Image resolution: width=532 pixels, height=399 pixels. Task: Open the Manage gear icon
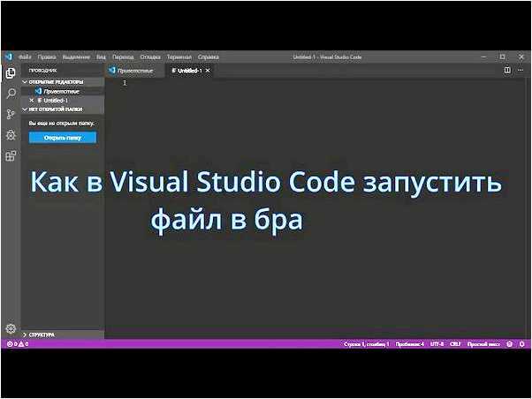11,328
